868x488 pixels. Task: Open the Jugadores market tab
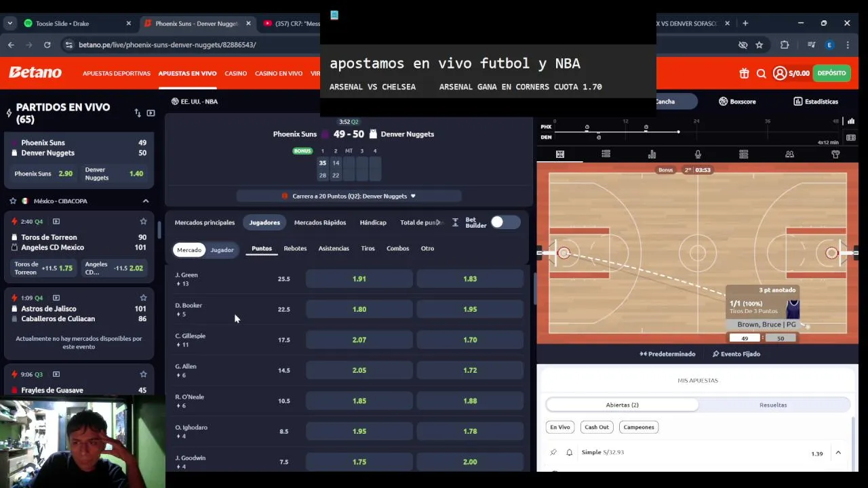tap(264, 222)
